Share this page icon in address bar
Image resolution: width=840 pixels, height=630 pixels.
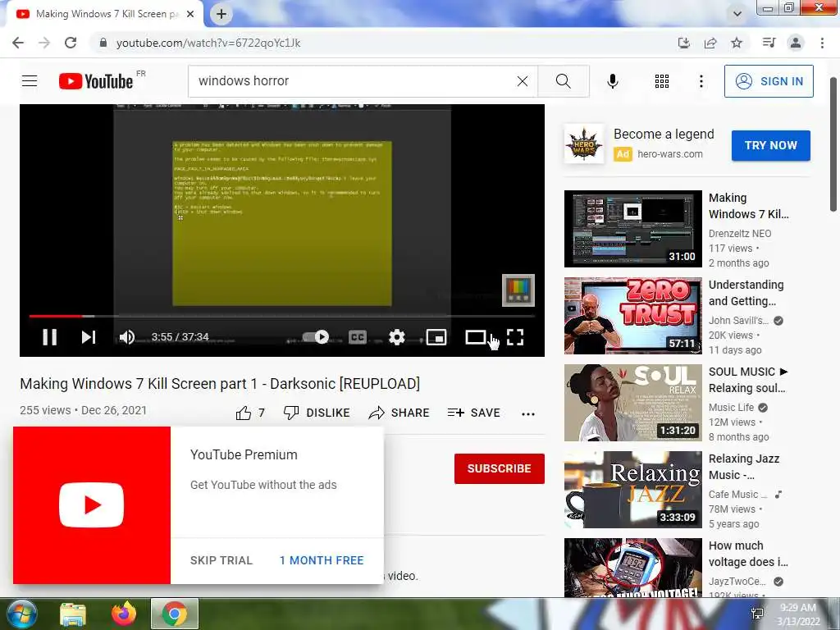tap(710, 43)
